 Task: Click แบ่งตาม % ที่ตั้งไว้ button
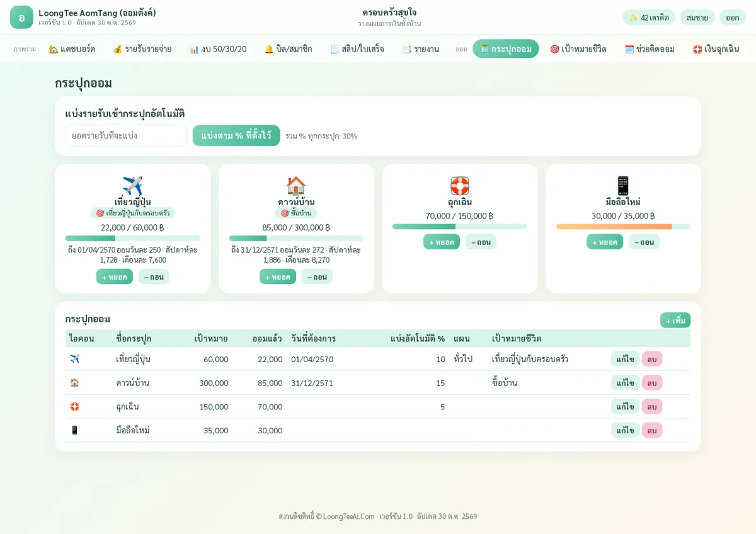point(236,135)
